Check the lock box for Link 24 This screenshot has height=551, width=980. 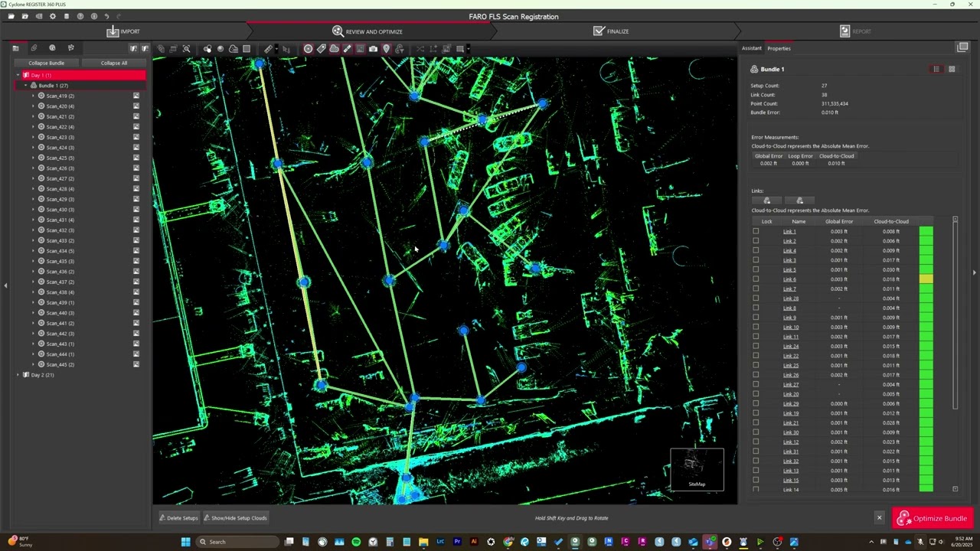click(x=756, y=346)
